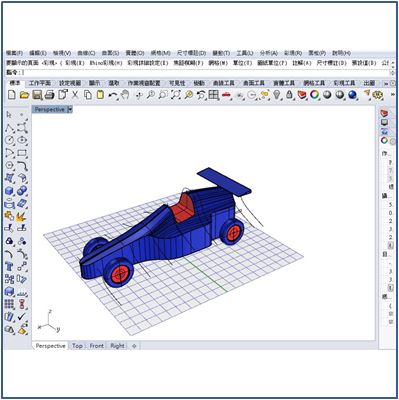This screenshot has height=400, width=399.
Task: Click the four-viewports layout icon
Action: click(x=213, y=95)
